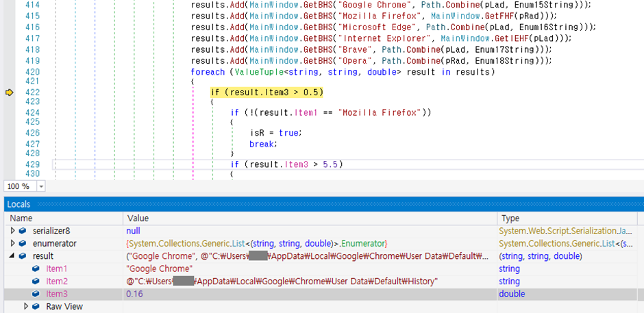Image resolution: width=644 pixels, height=313 pixels.
Task: Click the cube icon beside result
Action: tap(23, 256)
